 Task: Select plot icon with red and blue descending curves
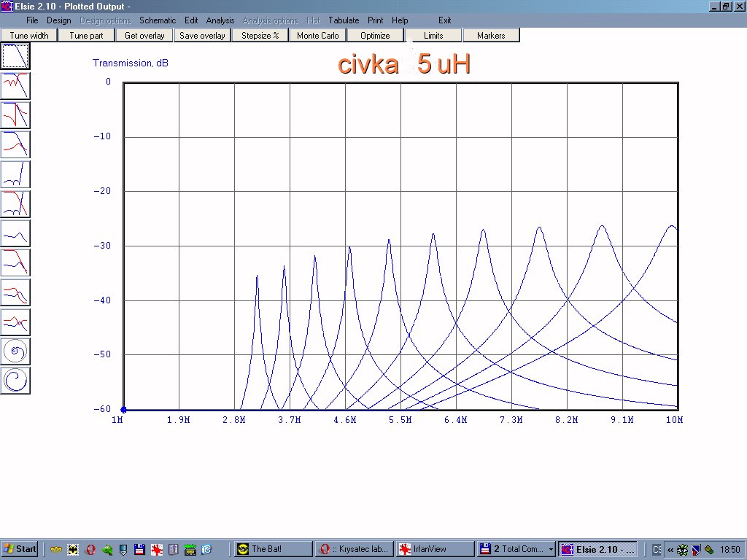coord(15,292)
